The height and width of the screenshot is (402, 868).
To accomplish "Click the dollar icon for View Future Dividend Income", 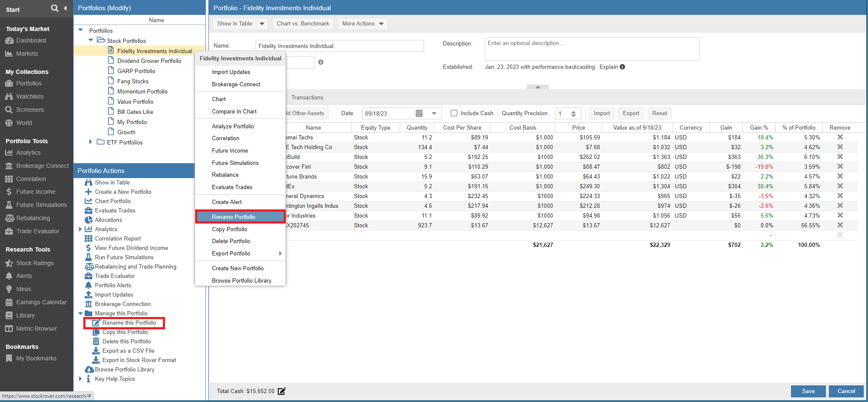I will pos(88,248).
